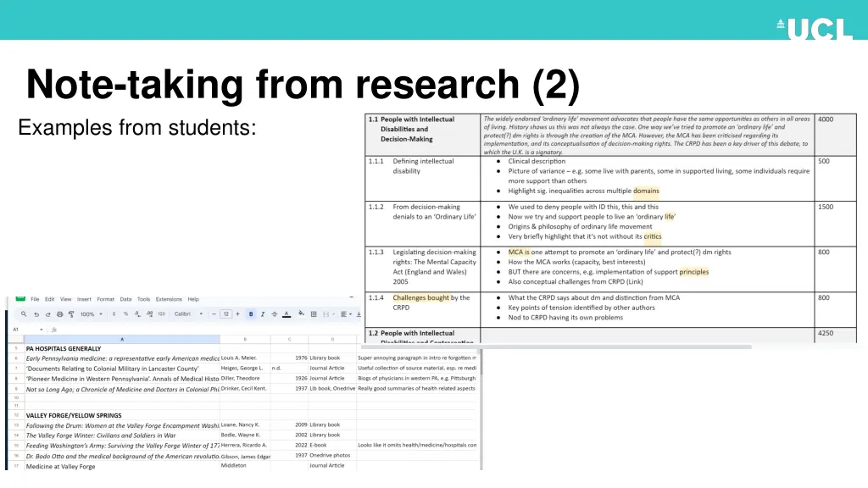868x488 pixels.
Task: Click the format as currency icon
Action: click(x=114, y=314)
